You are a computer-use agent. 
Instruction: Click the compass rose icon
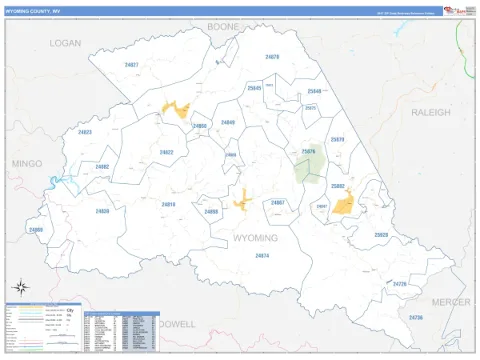point(21,287)
